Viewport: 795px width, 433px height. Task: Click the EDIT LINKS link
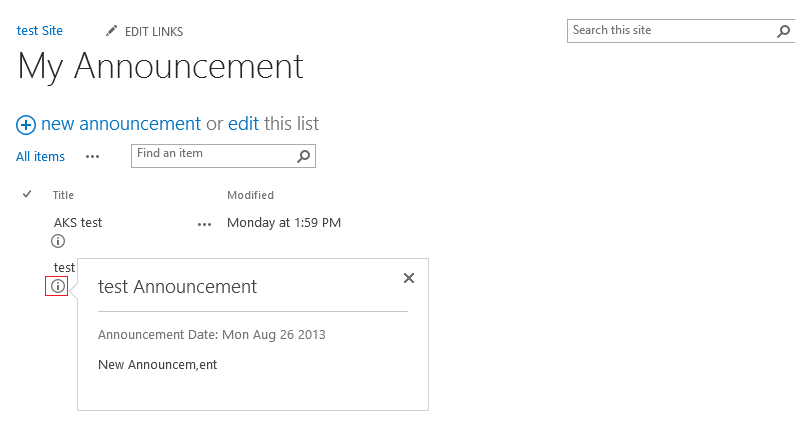pos(154,31)
